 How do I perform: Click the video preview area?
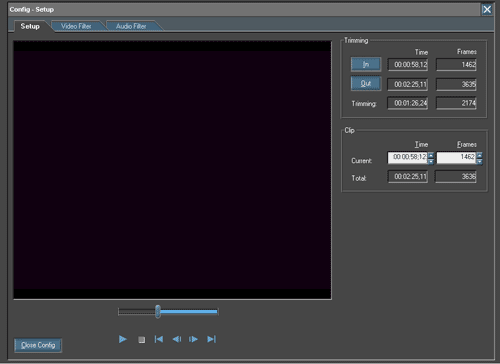172,170
